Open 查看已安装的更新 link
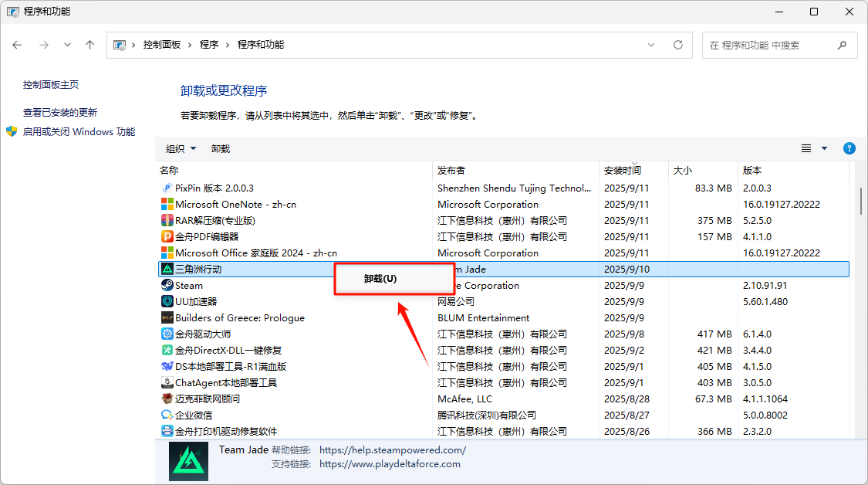This screenshot has height=485, width=868. [x=59, y=112]
